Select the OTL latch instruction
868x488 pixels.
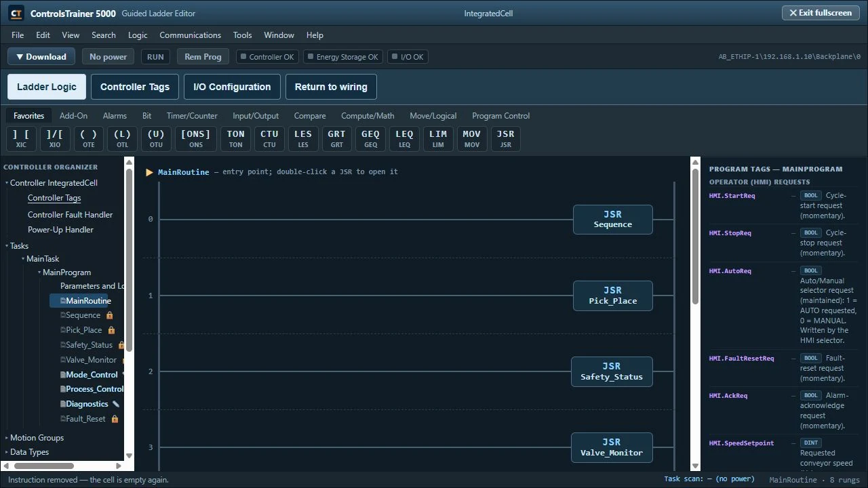point(122,138)
